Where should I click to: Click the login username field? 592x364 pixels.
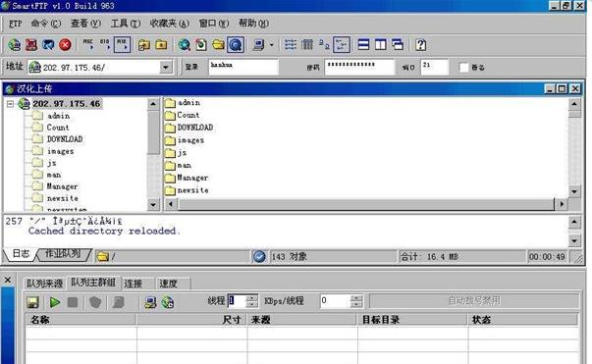tap(243, 67)
